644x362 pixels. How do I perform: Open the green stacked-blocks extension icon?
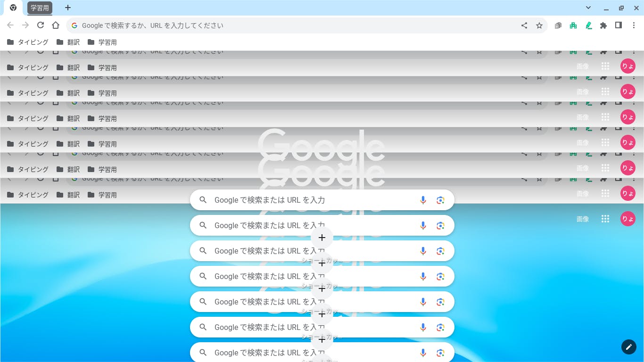coord(573,25)
